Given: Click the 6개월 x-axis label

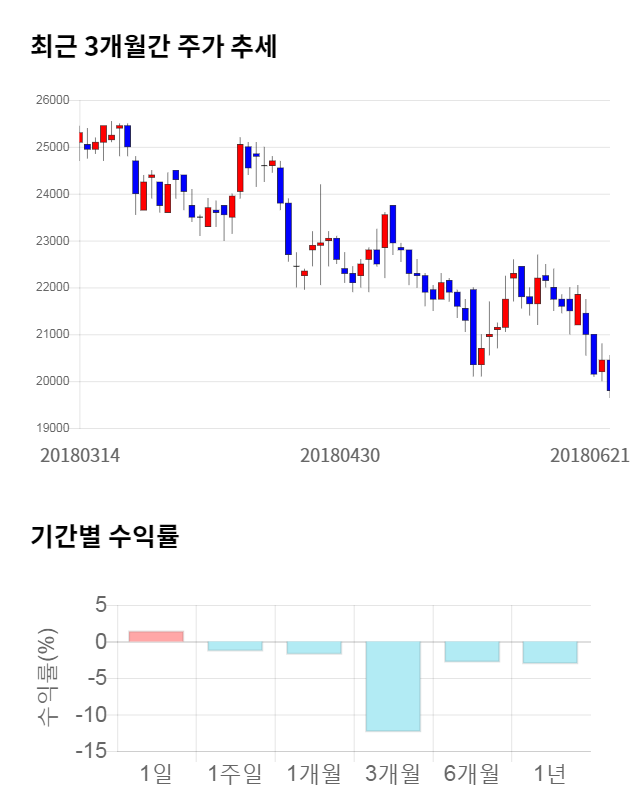Looking at the screenshot, I should (x=472, y=773).
